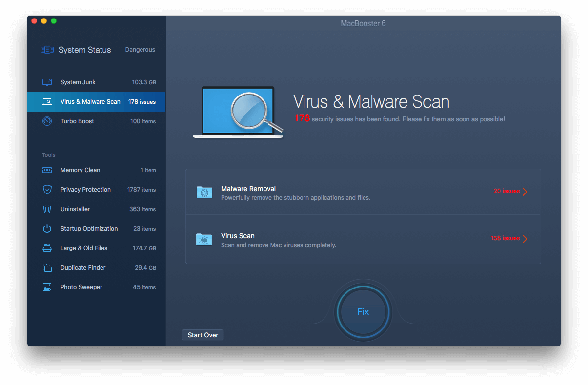The width and height of the screenshot is (588, 385).
Task: Click the yellow minimize window button
Action: (x=44, y=21)
